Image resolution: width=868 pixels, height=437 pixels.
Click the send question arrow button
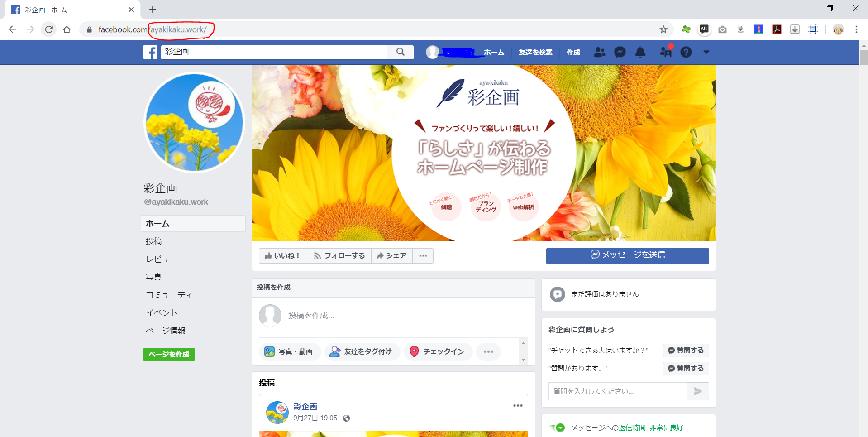[x=698, y=391]
